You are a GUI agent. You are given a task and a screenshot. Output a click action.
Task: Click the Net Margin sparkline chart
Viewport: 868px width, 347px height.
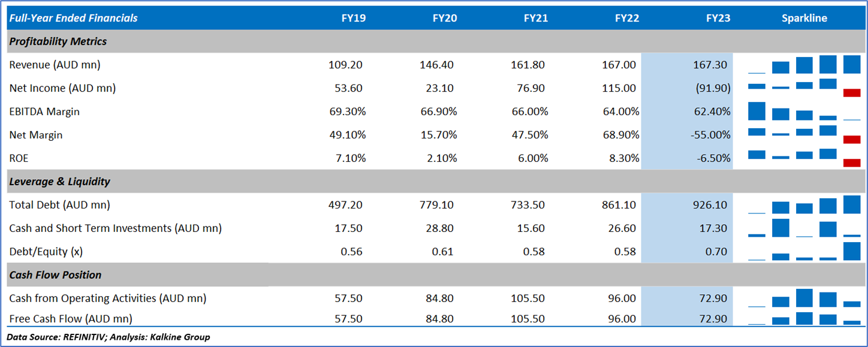coord(804,135)
